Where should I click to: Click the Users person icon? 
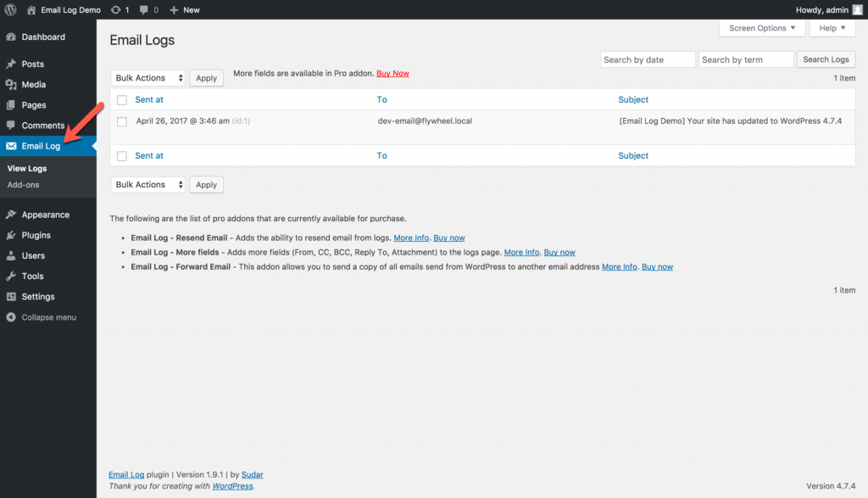coord(11,256)
